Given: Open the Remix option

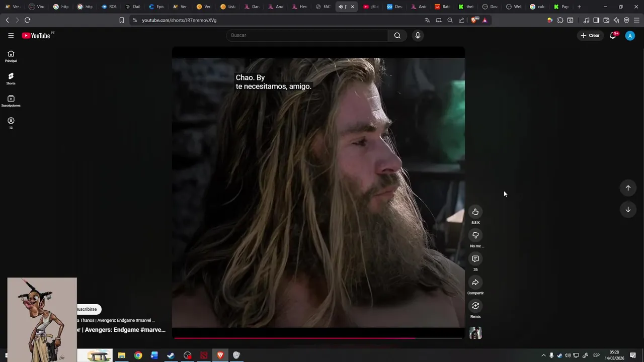Looking at the screenshot, I should 475,306.
